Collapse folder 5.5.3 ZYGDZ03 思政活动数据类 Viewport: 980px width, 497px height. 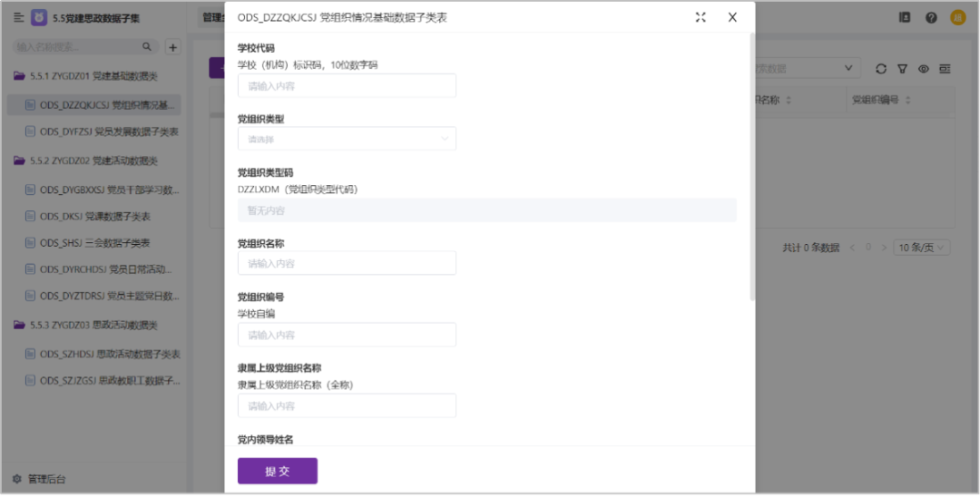pyautogui.click(x=93, y=325)
